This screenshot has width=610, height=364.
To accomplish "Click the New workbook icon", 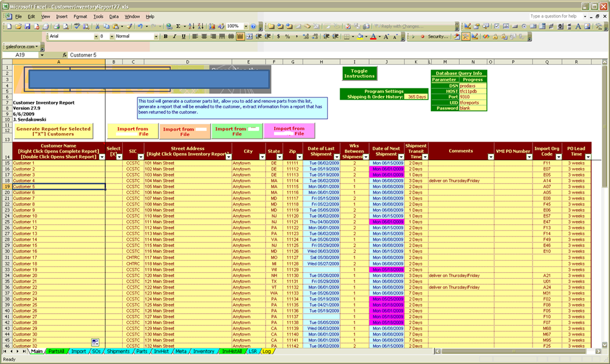I will [x=9, y=27].
